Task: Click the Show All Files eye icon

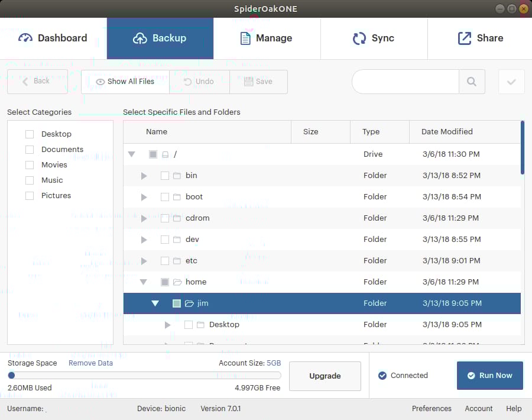Action: tap(100, 82)
